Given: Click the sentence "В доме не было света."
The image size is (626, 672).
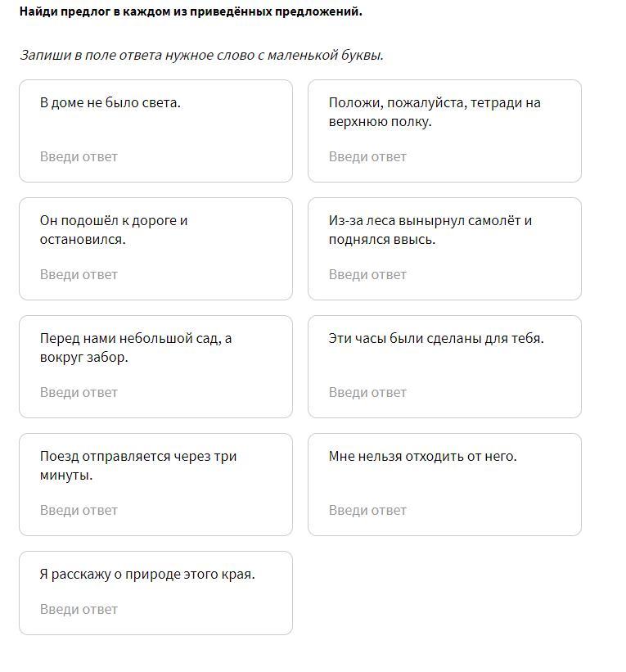Looking at the screenshot, I should tap(110, 102).
